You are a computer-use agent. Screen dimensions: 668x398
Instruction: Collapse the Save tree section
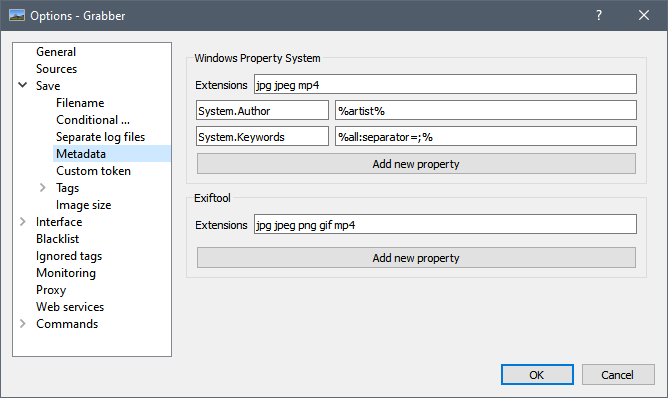(23, 85)
